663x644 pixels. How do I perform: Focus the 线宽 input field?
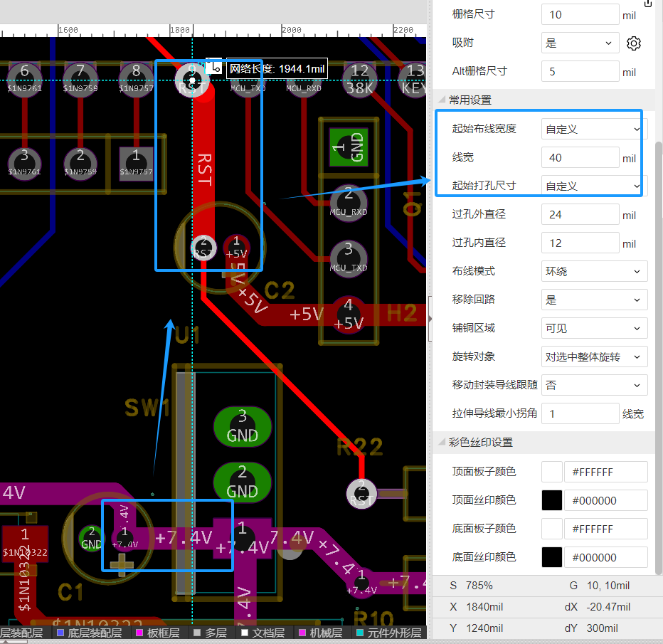(580, 157)
